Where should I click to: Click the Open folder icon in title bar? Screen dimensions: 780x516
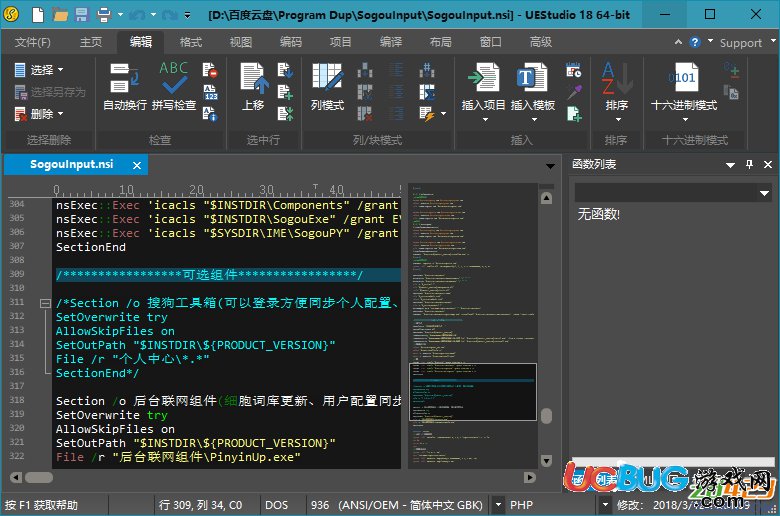point(60,14)
